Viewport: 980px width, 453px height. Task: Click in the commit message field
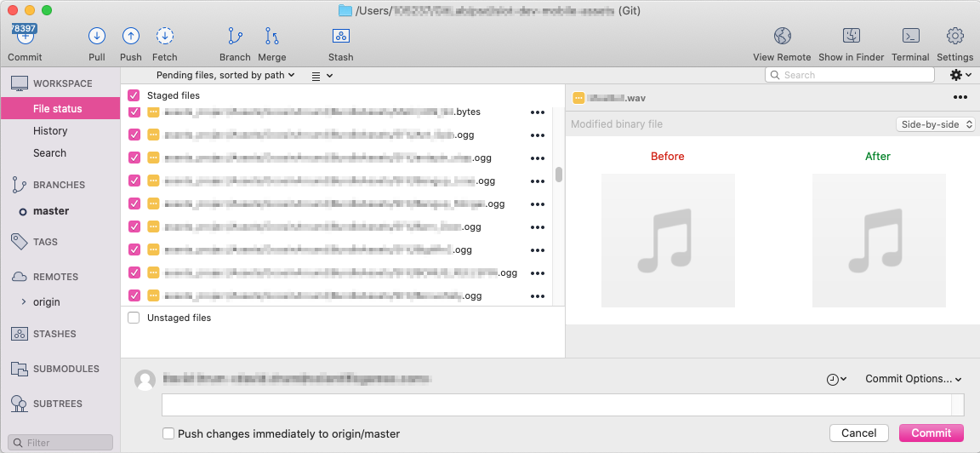[557, 404]
